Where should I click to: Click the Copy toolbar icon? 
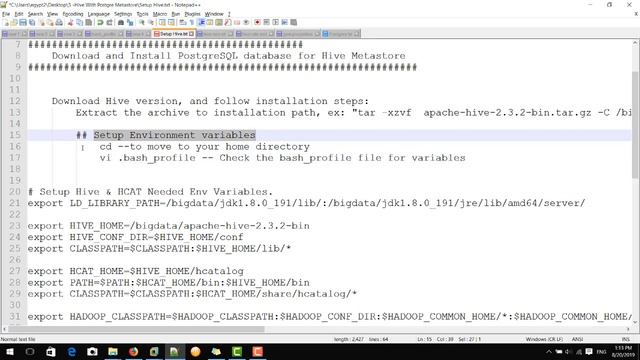point(80,22)
